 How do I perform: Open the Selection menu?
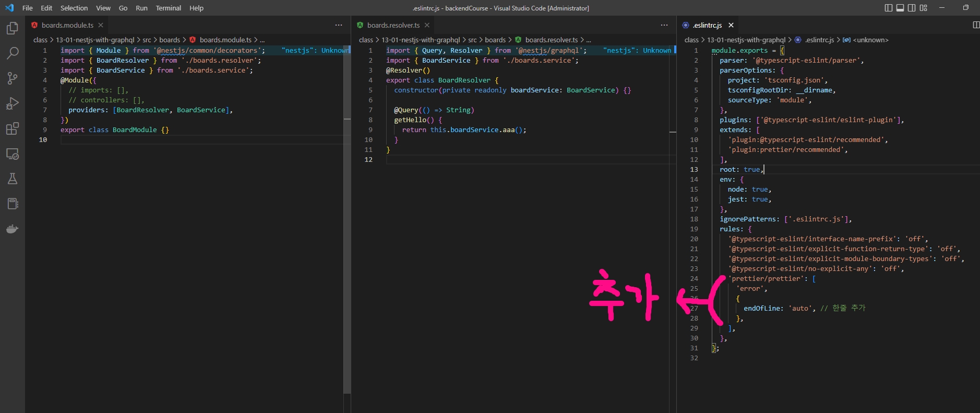pos(74,8)
